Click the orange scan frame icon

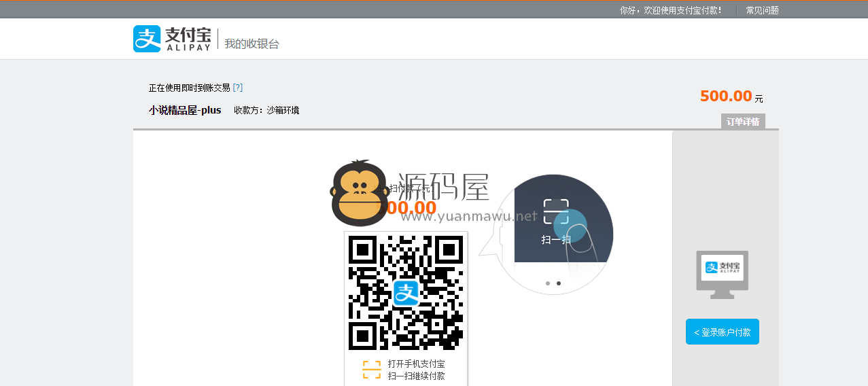click(x=372, y=370)
